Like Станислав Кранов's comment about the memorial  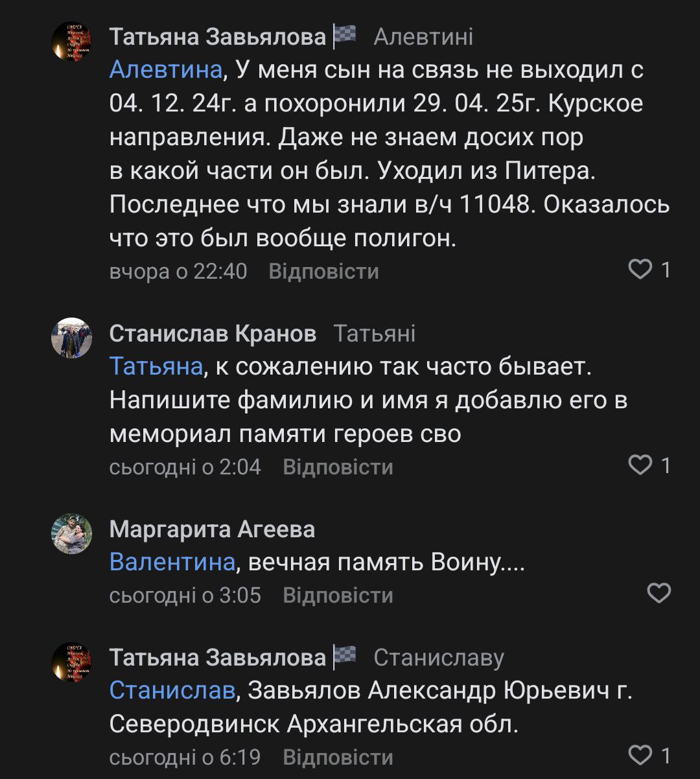coord(640,465)
